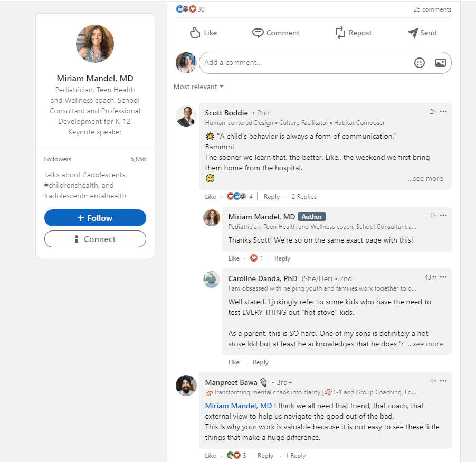Expand the 2 Replies under Scott's comment
This screenshot has width=476, height=462.
[x=303, y=196]
